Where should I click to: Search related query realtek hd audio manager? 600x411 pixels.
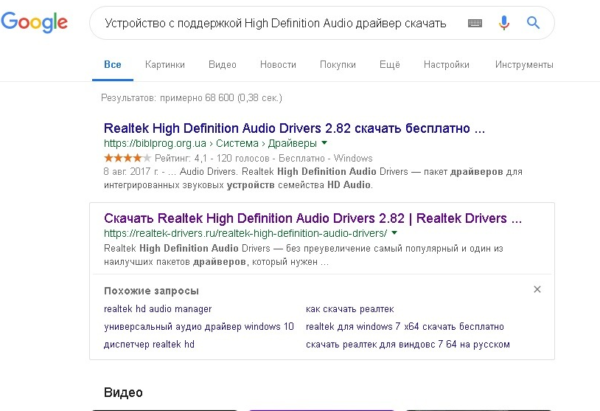tap(158, 309)
